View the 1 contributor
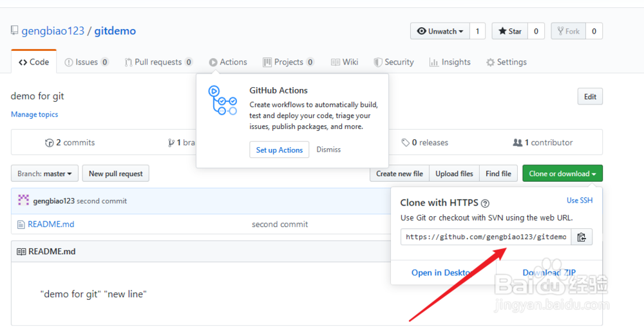Image resolution: width=644 pixels, height=327 pixels. [x=542, y=143]
